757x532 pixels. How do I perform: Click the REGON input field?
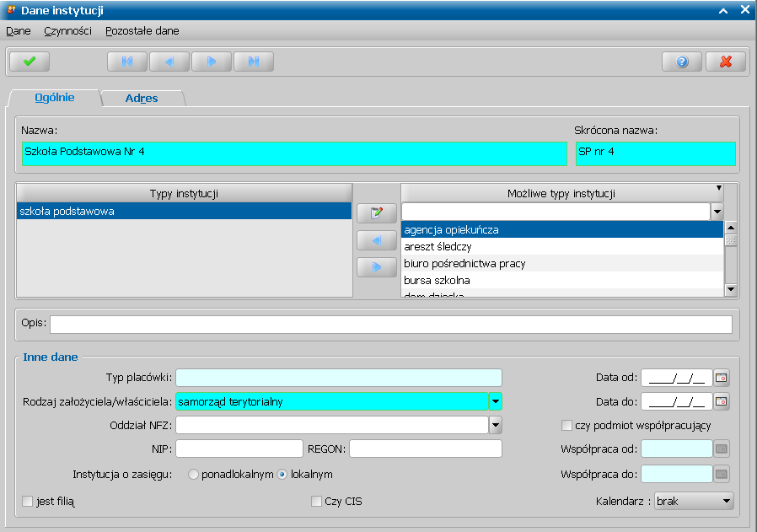(426, 449)
